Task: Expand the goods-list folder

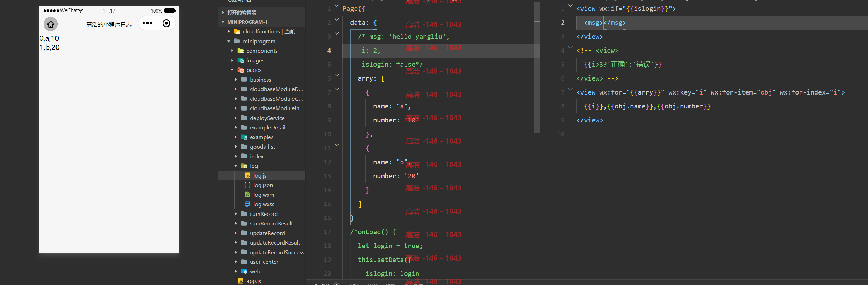Action: click(236, 147)
